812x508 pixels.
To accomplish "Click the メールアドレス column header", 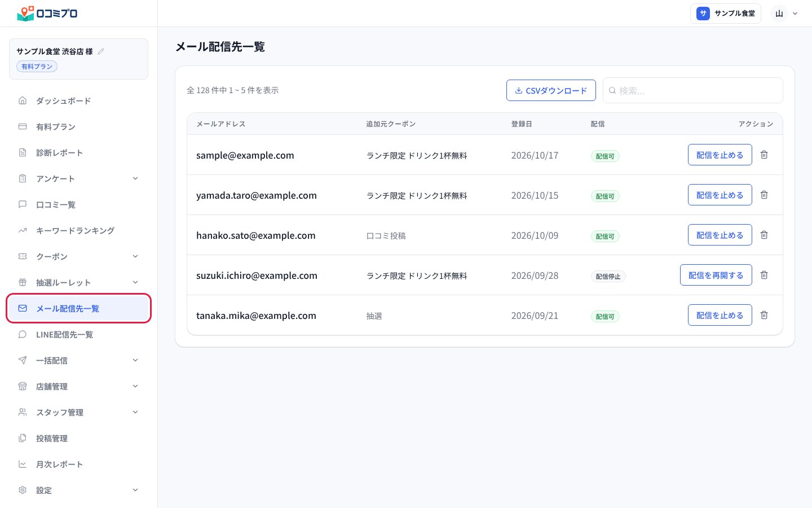I will click(x=221, y=124).
